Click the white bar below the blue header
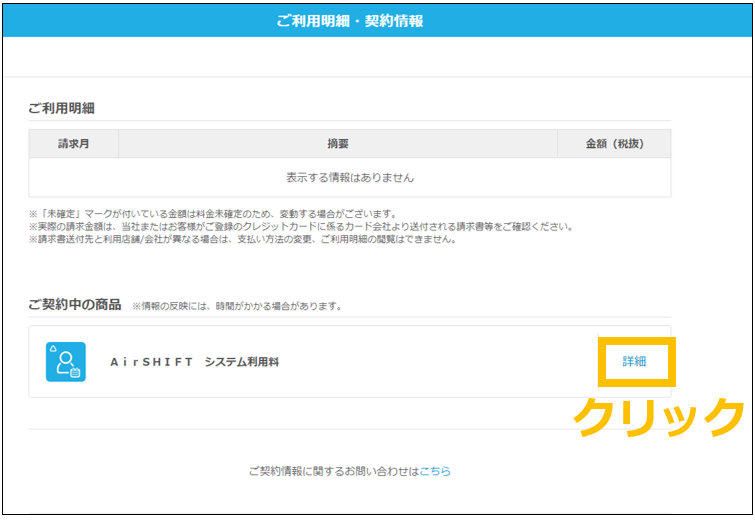This screenshot has width=755, height=520. [x=377, y=57]
